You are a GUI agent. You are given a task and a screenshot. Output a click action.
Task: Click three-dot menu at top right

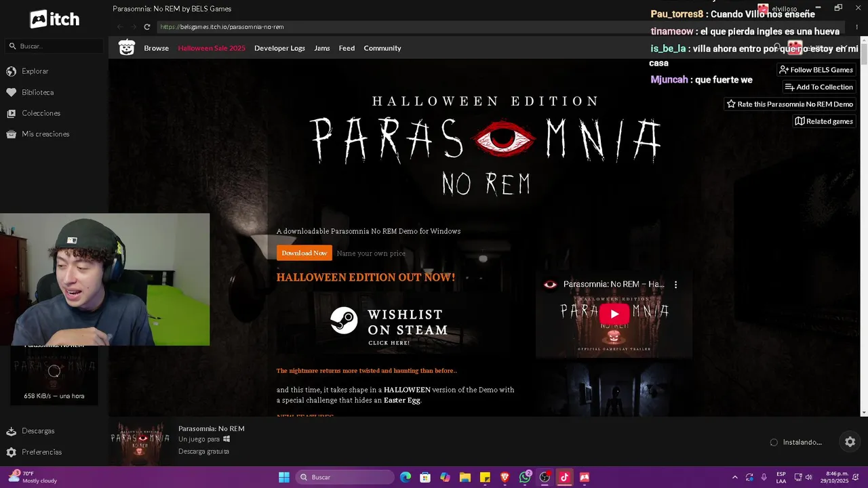pyautogui.click(x=856, y=27)
